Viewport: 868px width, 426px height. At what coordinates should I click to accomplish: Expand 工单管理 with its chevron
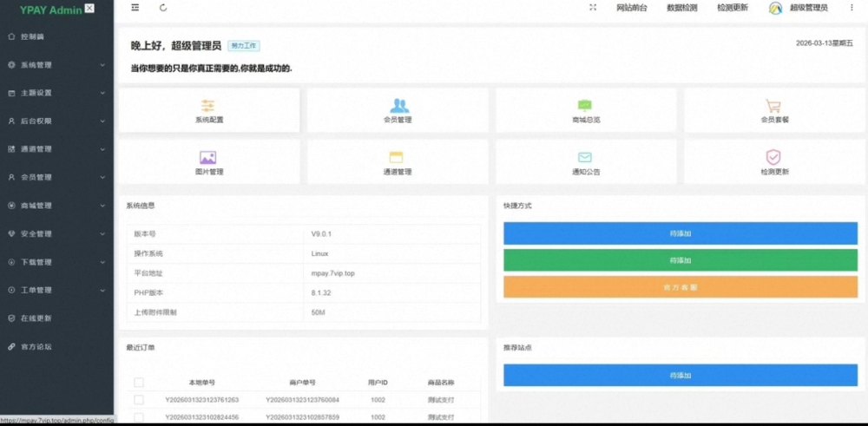[102, 291]
